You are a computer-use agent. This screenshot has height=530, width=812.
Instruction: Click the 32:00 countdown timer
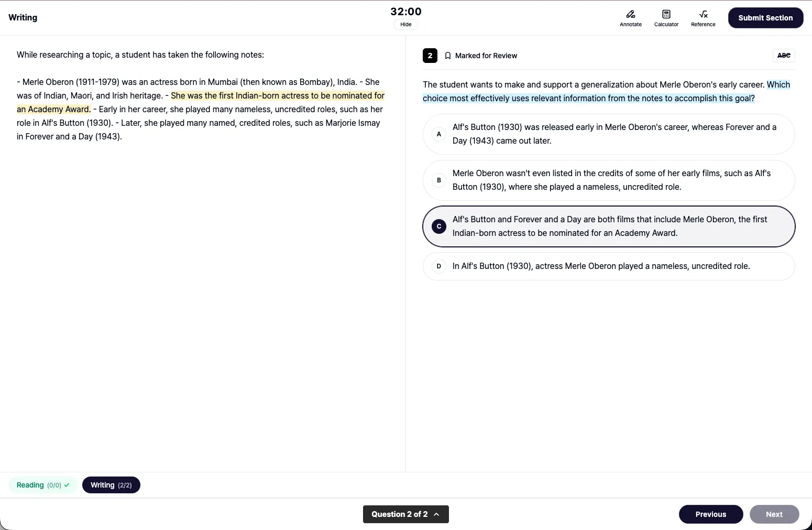coord(406,12)
